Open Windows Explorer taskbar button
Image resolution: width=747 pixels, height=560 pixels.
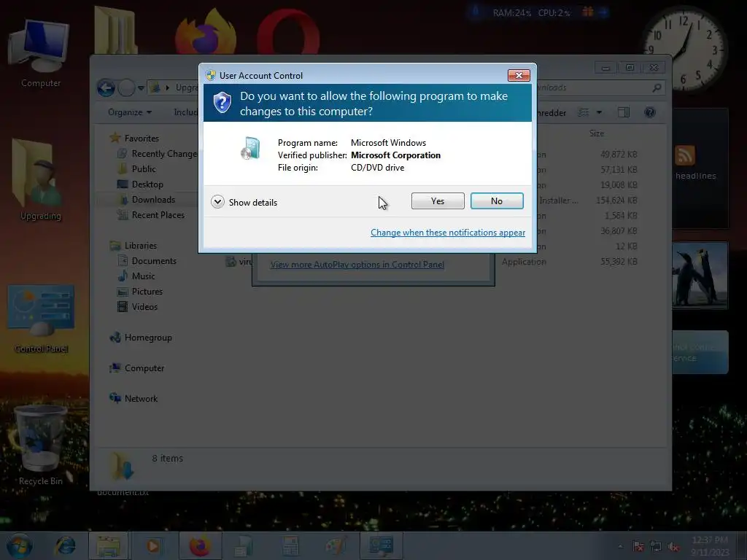[108, 545]
